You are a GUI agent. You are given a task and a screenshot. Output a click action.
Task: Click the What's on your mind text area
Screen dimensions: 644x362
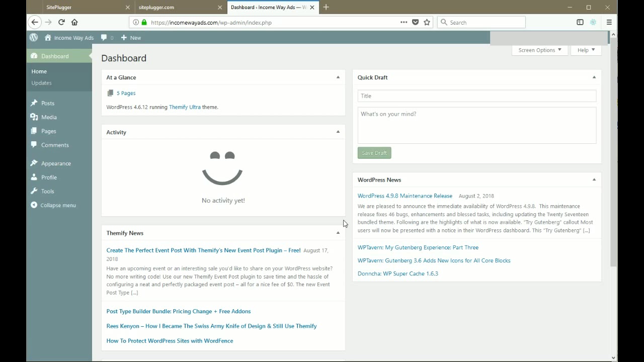[x=477, y=125]
